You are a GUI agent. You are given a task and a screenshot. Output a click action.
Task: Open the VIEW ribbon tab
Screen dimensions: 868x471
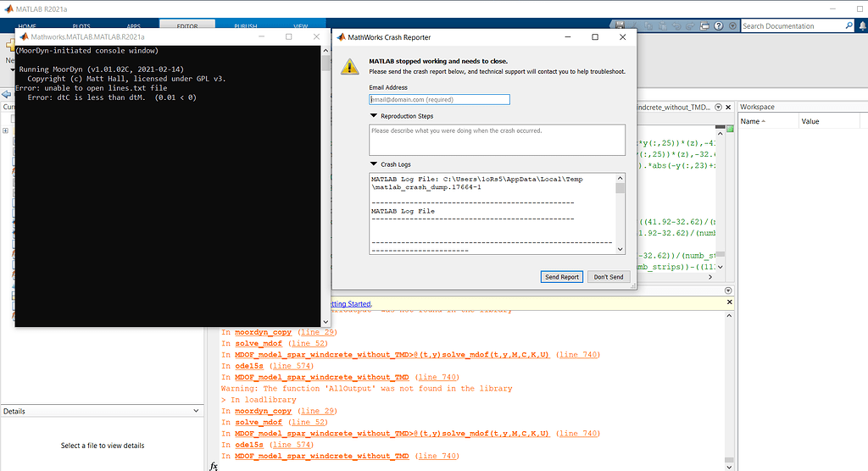[300, 26]
